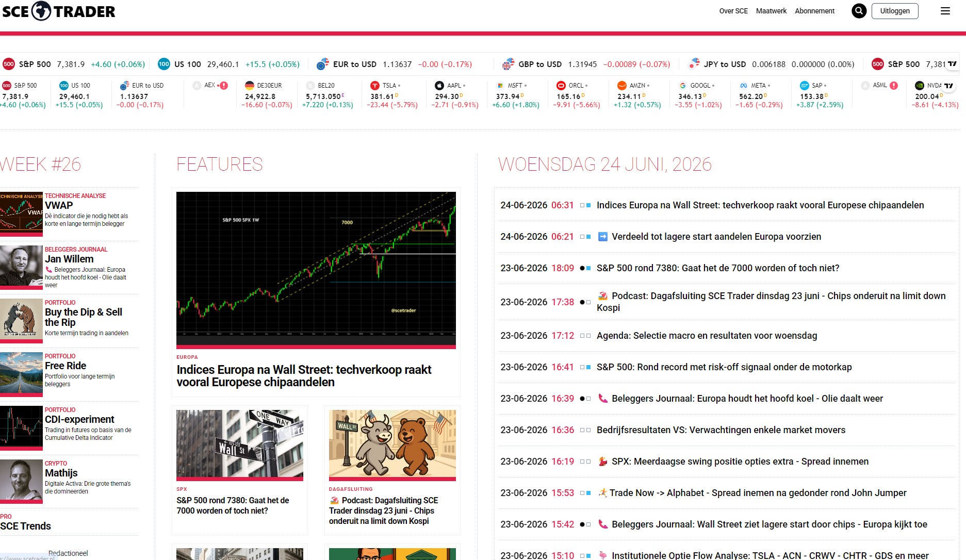Click the GBP to USD rate 1.31945

[582, 64]
